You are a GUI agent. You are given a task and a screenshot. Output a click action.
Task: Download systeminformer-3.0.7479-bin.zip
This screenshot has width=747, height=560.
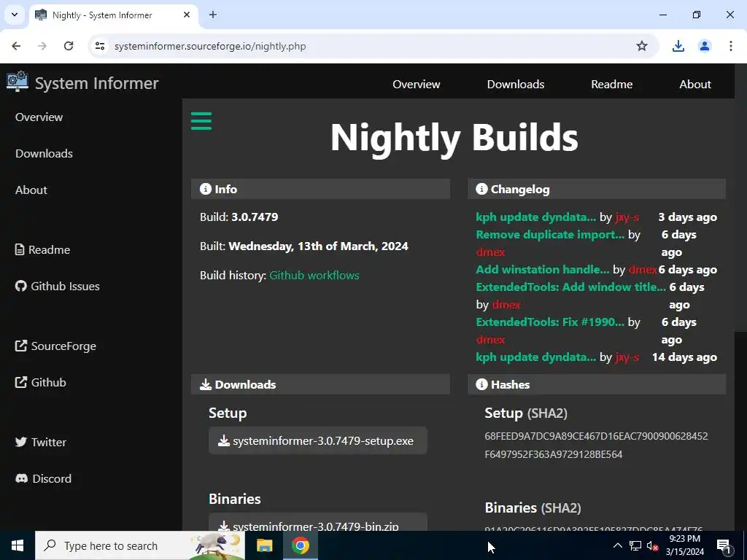[318, 522]
